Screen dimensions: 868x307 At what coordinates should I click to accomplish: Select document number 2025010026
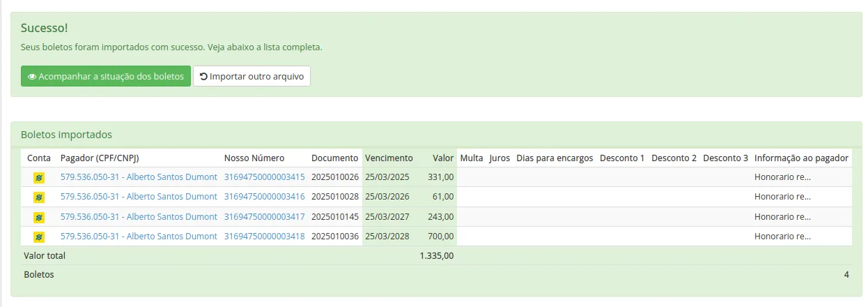tap(335, 177)
